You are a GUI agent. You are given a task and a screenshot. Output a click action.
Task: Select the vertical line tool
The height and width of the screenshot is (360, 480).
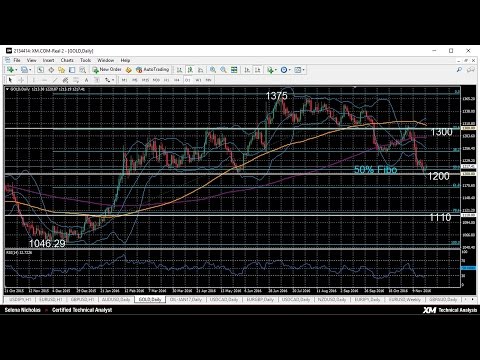pyautogui.click(x=33, y=80)
